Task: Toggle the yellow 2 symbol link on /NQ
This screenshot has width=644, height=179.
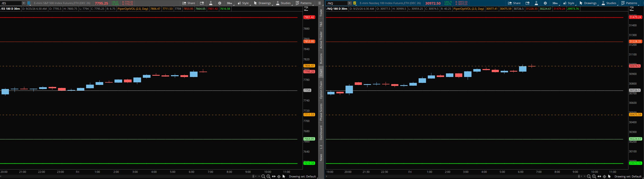Action: point(355,3)
